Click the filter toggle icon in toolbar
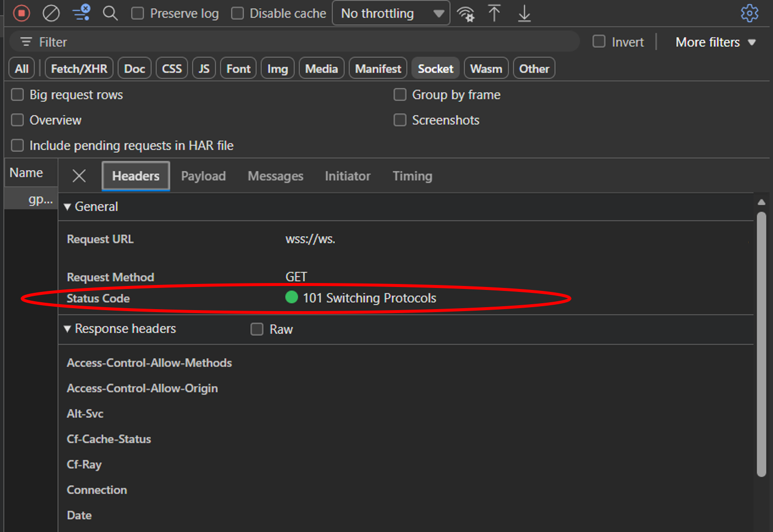773x532 pixels. click(81, 13)
